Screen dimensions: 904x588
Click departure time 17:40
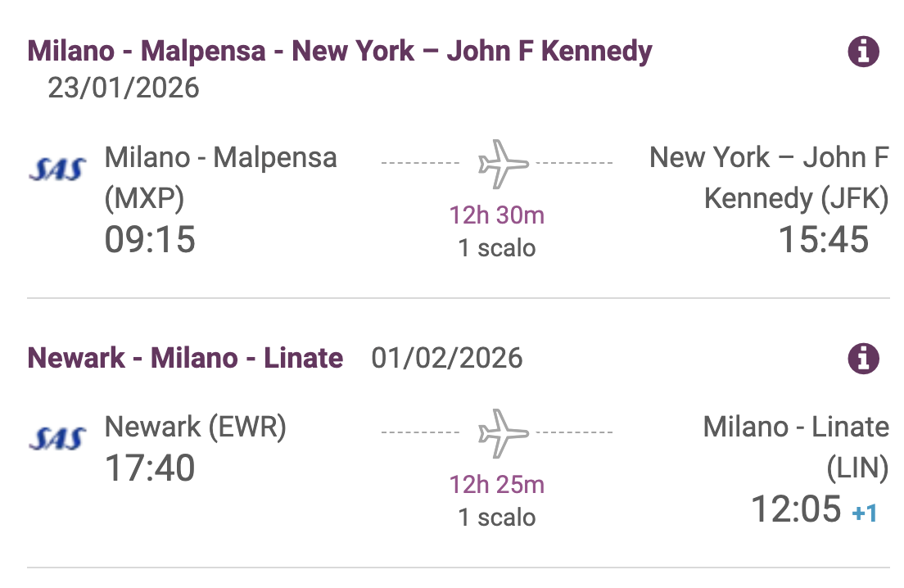(150, 468)
